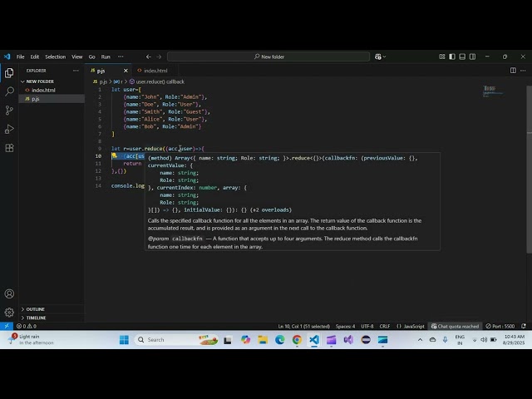
Task: Open the Light rain weather widget
Action: 31,339
